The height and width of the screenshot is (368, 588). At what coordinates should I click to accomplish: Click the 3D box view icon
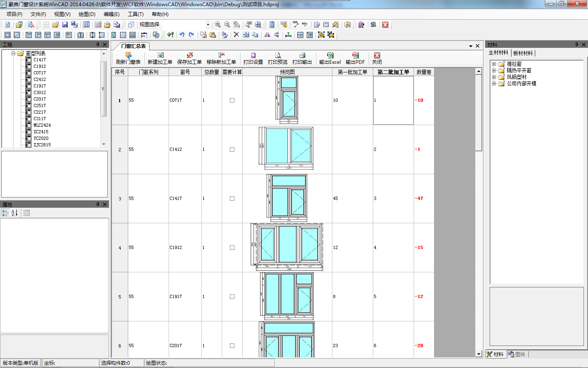pyautogui.click(x=131, y=25)
